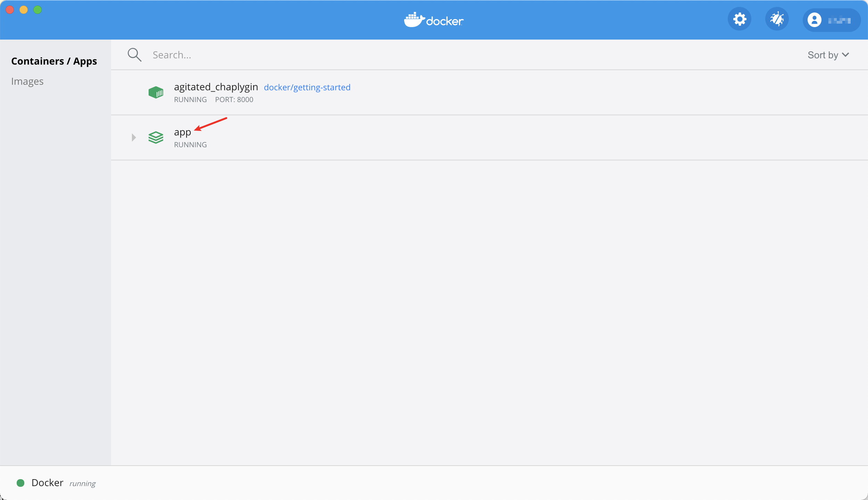
Task: Open Docker settings gear icon
Action: [740, 19]
